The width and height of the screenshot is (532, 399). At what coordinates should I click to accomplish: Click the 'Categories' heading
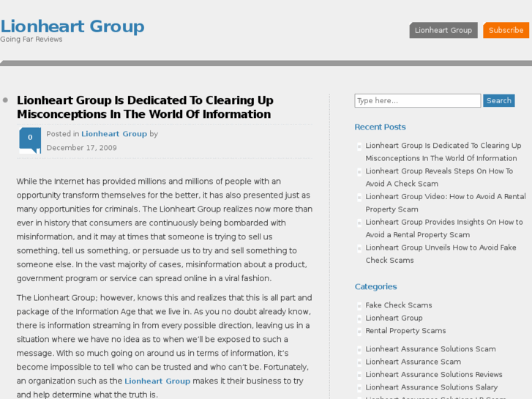click(375, 286)
